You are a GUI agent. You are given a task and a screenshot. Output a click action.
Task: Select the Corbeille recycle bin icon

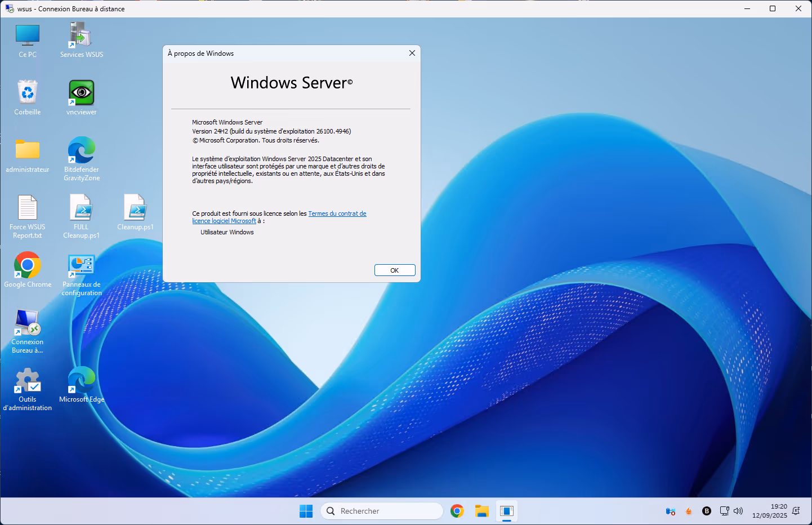[x=28, y=98]
